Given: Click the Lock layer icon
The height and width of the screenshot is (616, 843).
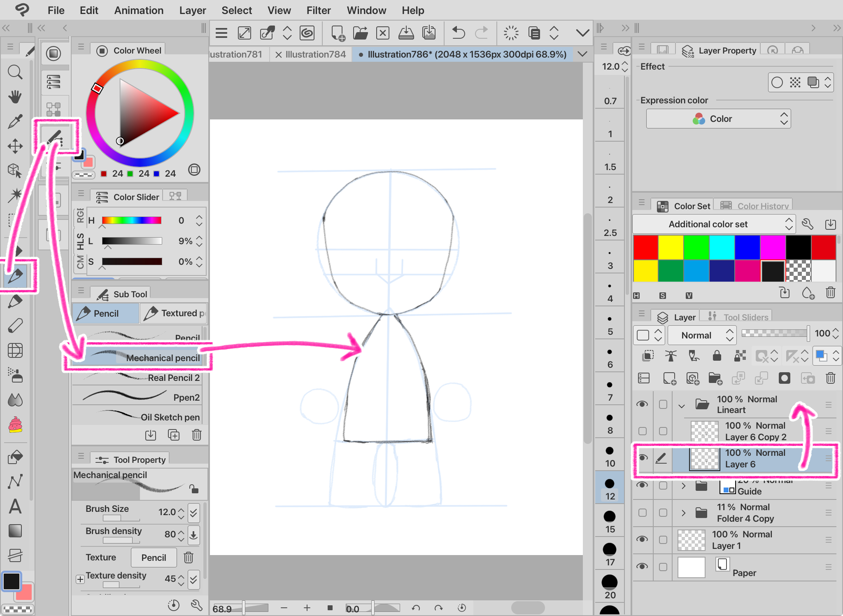Looking at the screenshot, I should pyautogui.click(x=717, y=356).
